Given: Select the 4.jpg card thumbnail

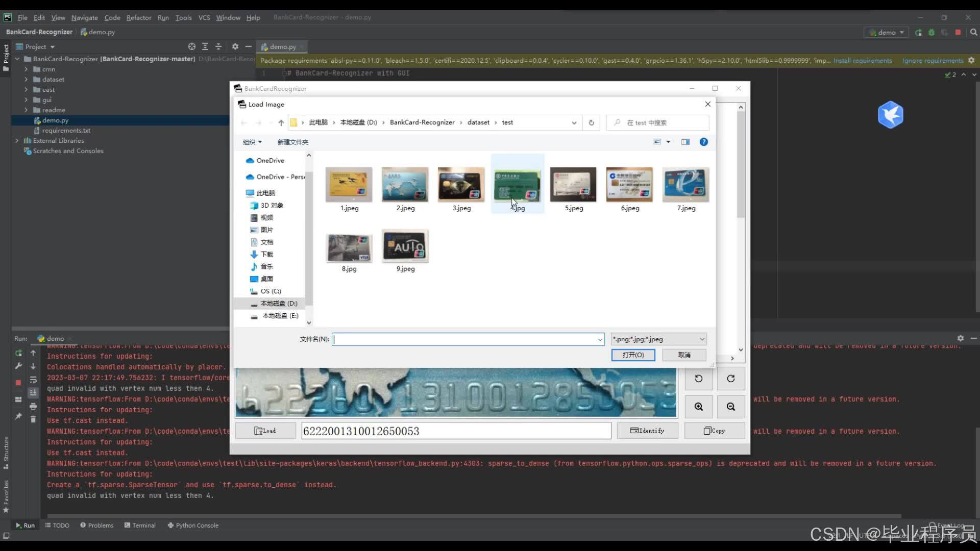Looking at the screenshot, I should [517, 185].
